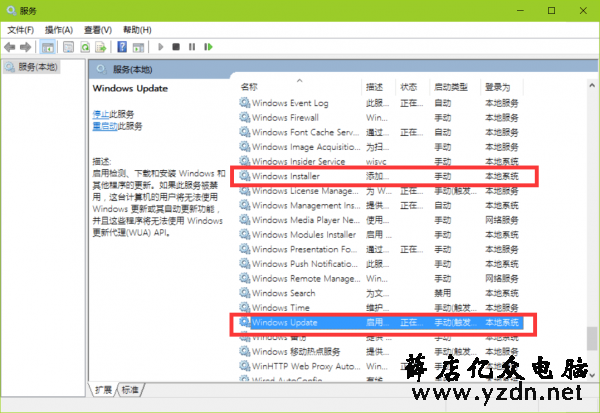The image size is (600, 413).
Task: Select the Windows Media Player Ne... row
Action: (379, 220)
